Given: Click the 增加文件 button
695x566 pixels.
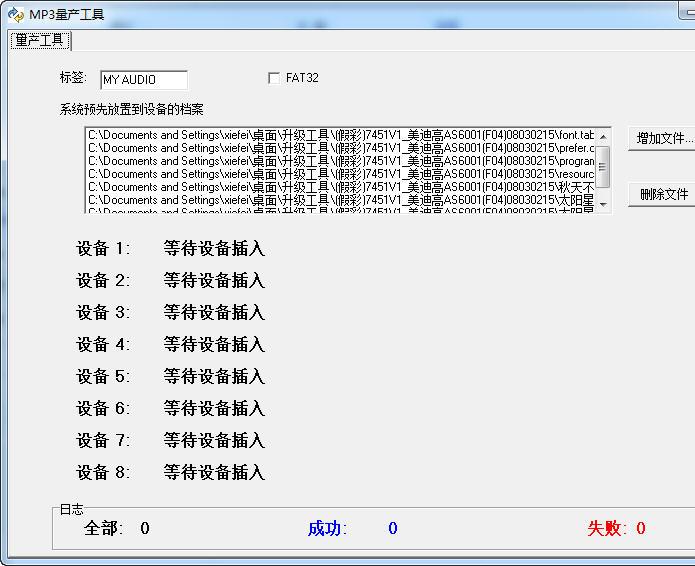Looking at the screenshot, I should (x=661, y=138).
